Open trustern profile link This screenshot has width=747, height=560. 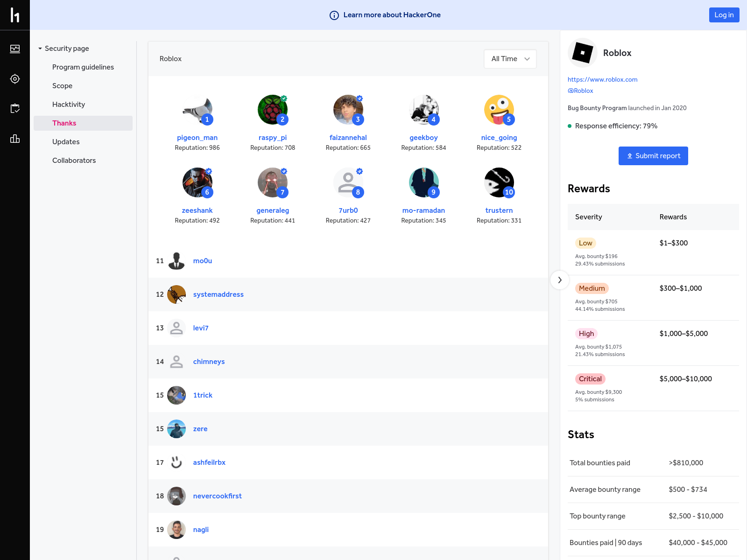(499, 210)
